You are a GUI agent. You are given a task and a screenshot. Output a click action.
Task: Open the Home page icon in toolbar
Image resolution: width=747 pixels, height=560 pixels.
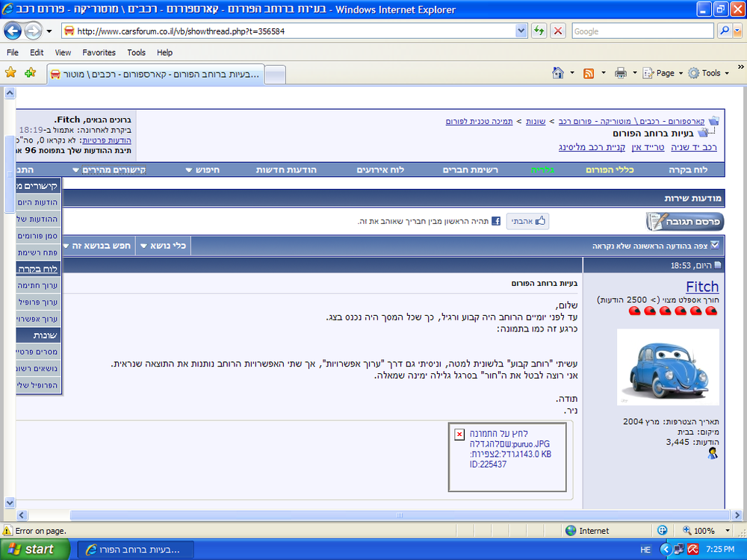click(558, 73)
